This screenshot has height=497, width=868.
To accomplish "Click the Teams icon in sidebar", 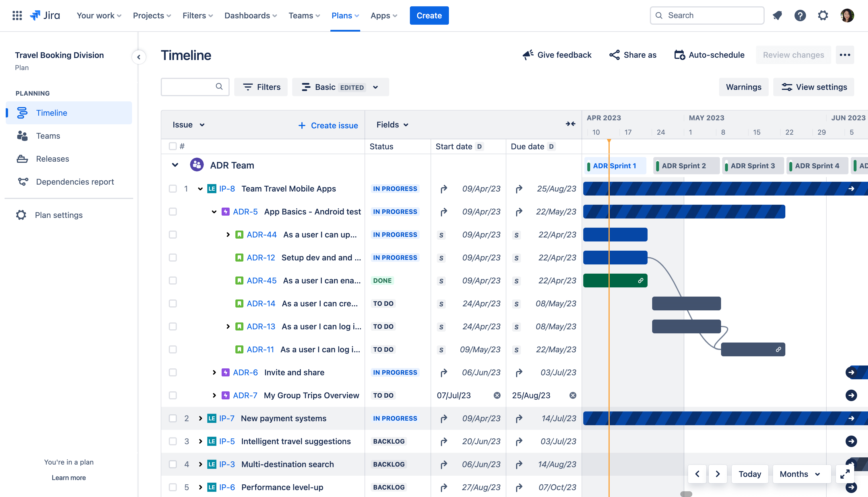I will [22, 136].
